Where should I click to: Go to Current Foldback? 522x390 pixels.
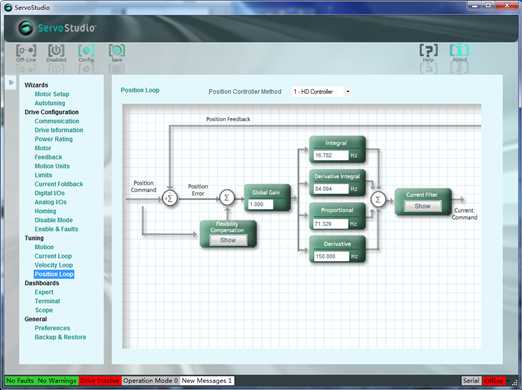(59, 184)
